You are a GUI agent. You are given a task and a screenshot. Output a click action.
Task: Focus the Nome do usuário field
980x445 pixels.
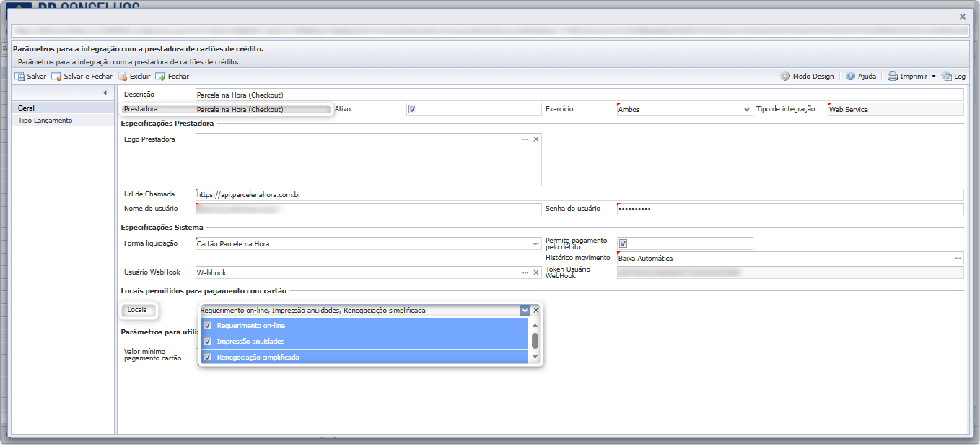(x=368, y=209)
